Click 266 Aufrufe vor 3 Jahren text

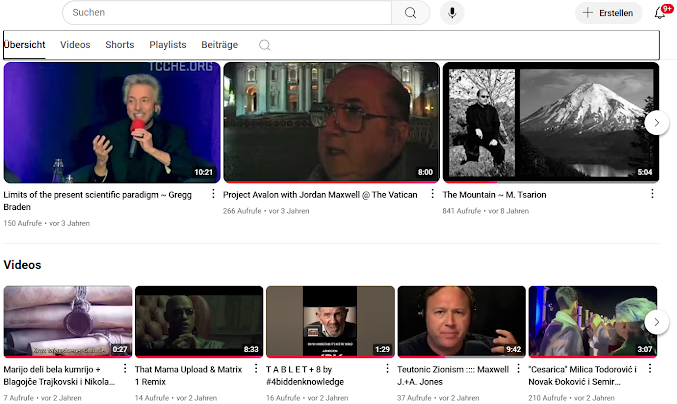tap(266, 211)
